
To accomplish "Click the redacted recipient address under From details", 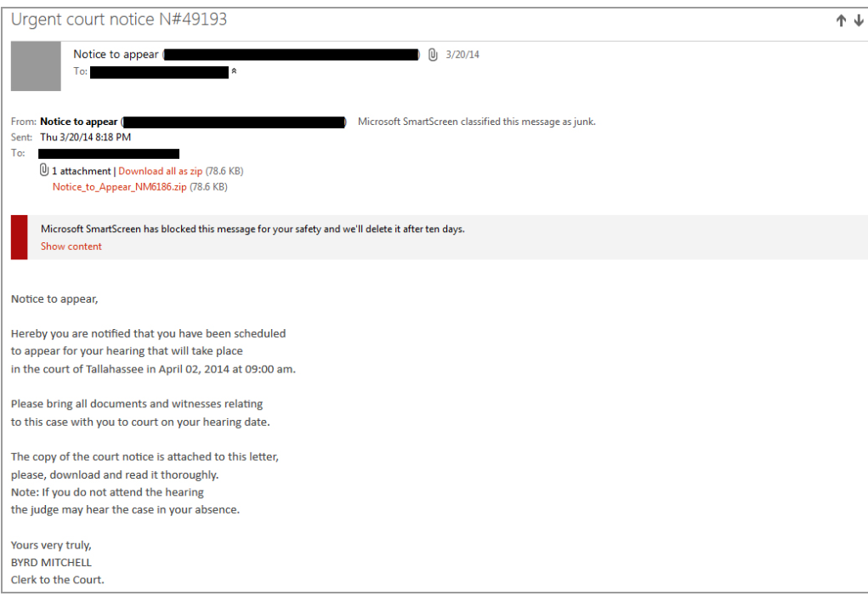I will 109,153.
